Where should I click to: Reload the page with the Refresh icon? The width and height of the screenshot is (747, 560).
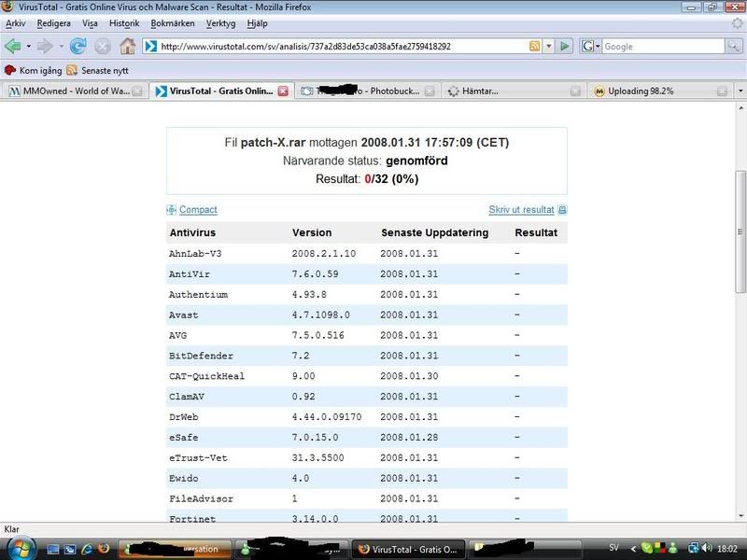click(x=78, y=46)
